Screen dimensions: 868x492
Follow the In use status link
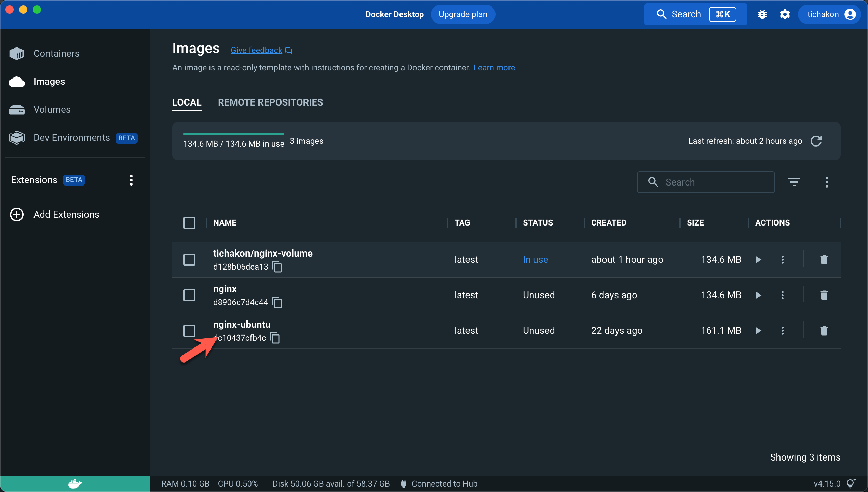[535, 259]
